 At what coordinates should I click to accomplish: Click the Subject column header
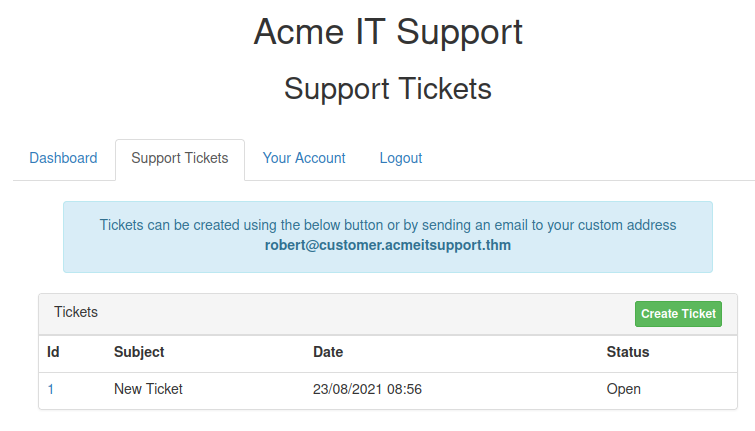coord(139,352)
